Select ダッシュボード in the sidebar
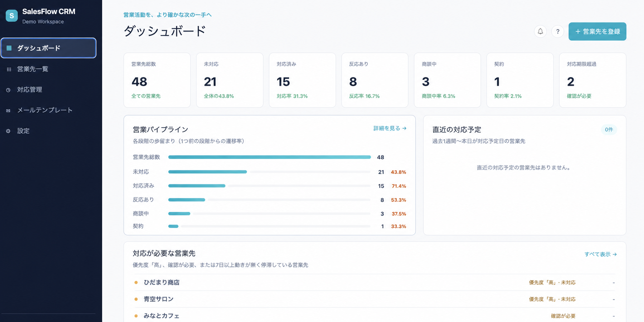 coord(48,48)
